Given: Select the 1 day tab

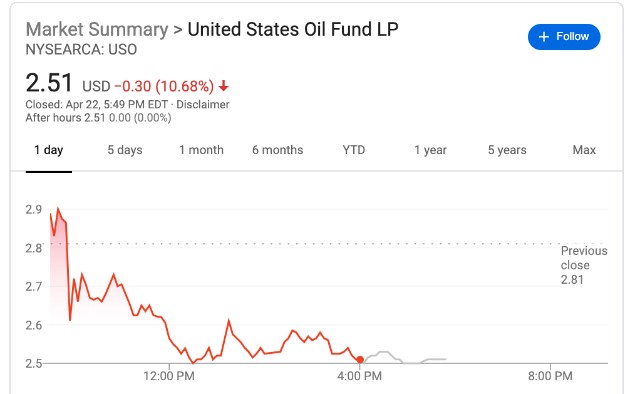Looking at the screenshot, I should (x=49, y=150).
